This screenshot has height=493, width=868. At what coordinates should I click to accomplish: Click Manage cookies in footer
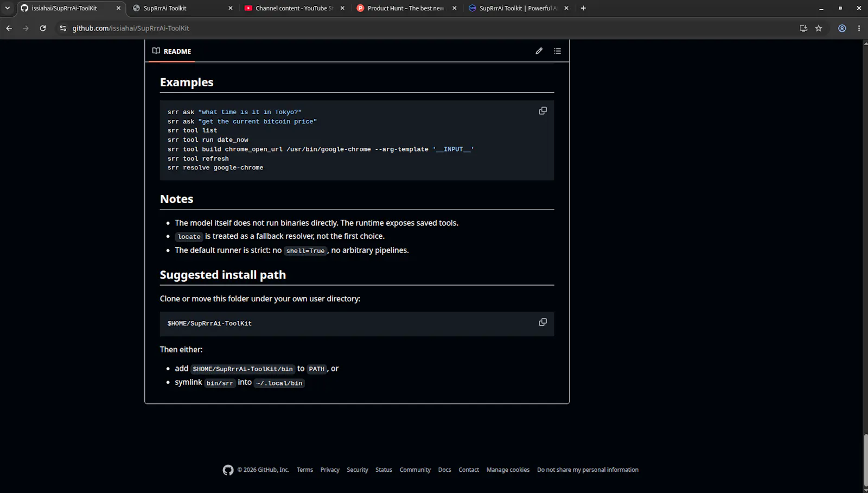click(x=508, y=470)
